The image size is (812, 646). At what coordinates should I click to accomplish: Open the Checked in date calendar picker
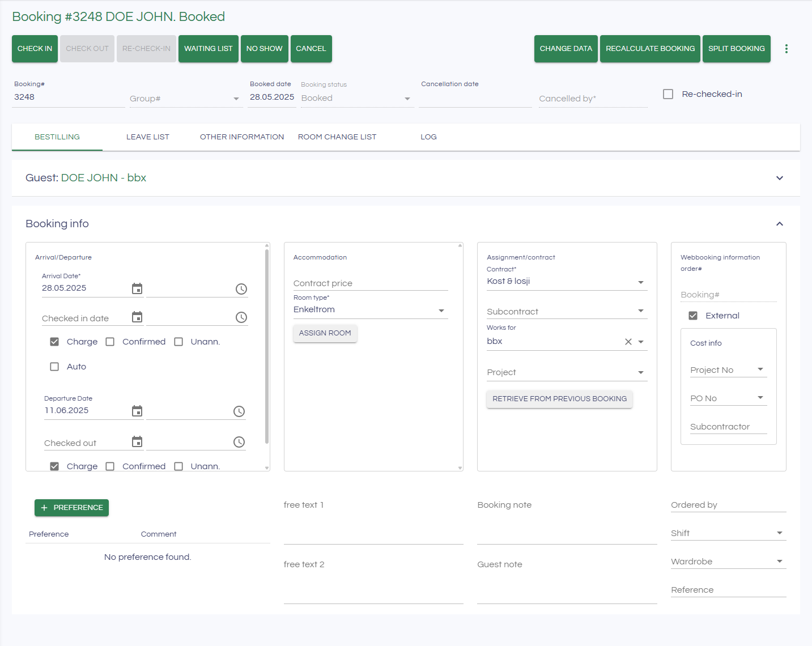tap(137, 317)
